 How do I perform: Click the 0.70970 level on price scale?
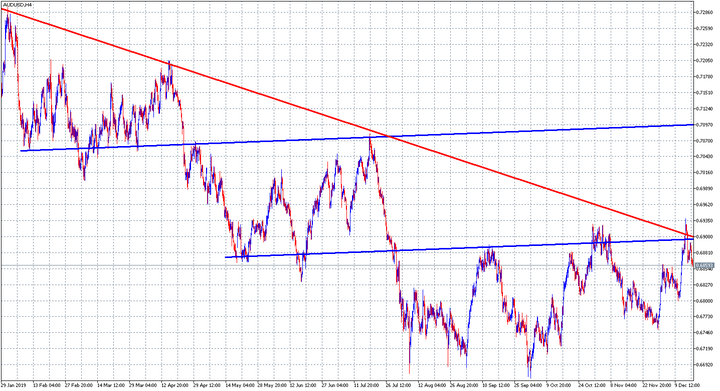(x=704, y=124)
